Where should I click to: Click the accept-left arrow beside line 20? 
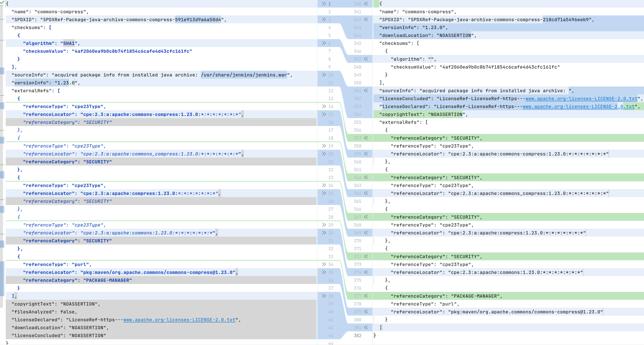click(x=324, y=154)
